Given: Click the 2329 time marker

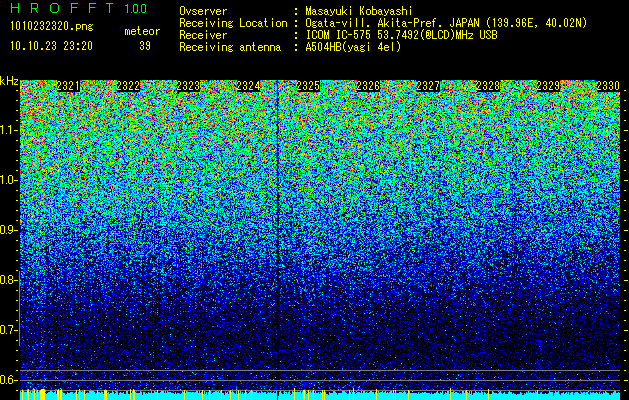Looking at the screenshot, I should pos(548,86).
